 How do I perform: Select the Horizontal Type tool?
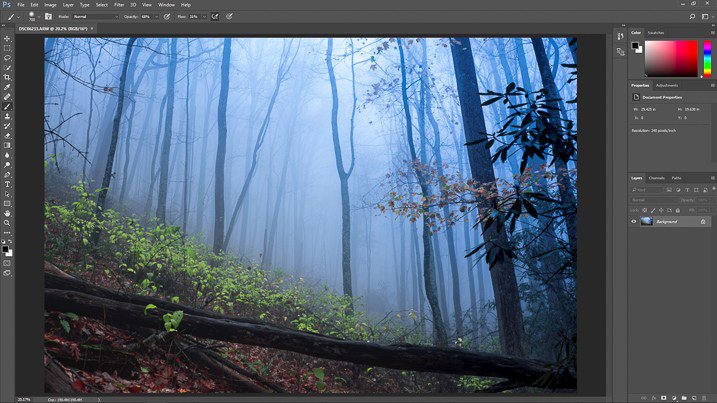coord(7,184)
